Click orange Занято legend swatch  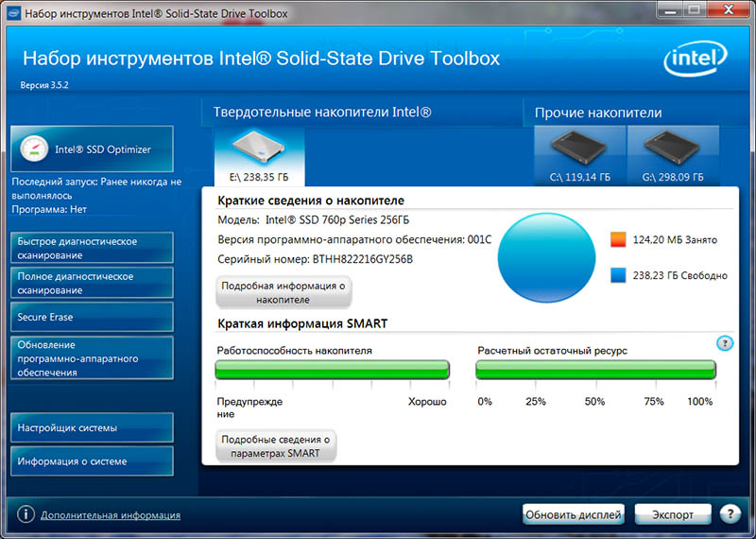(618, 239)
